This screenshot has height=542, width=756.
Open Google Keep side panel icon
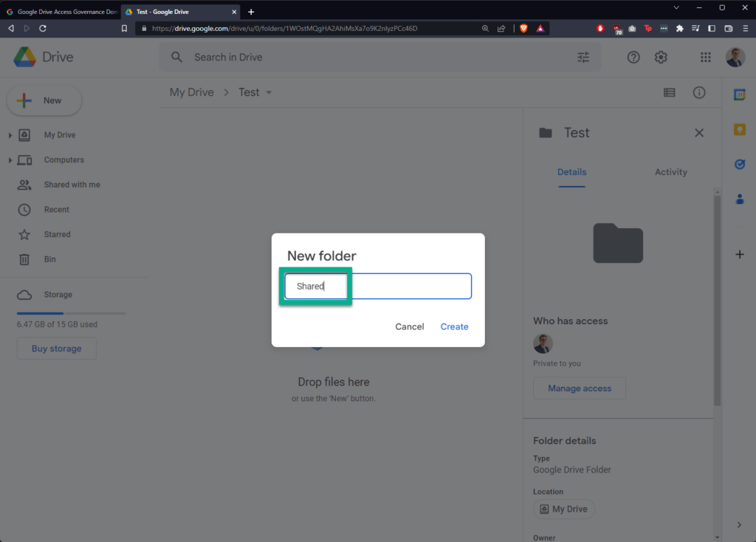[740, 129]
